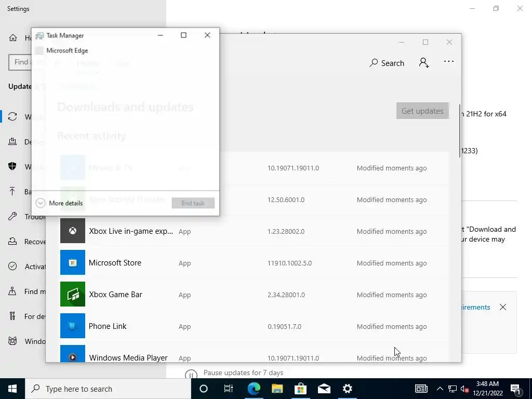Click the Task Manager title bar icon
This screenshot has height=399, width=532.
pyautogui.click(x=39, y=35)
